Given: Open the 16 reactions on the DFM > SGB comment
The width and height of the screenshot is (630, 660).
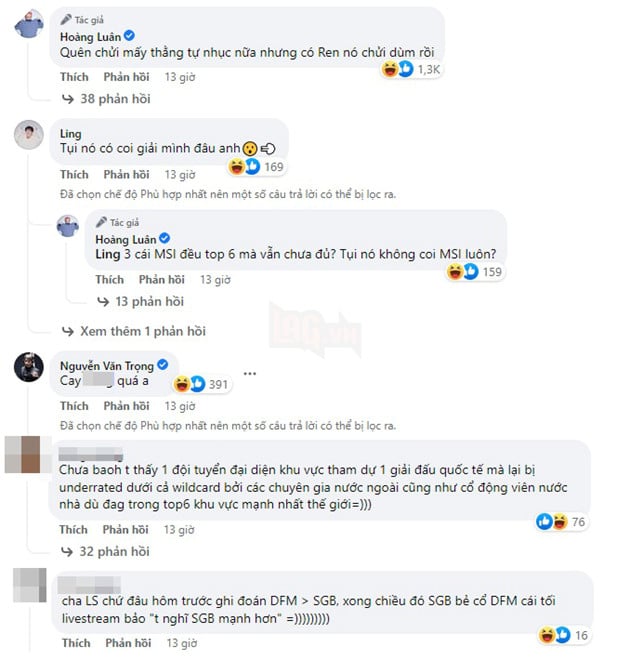Looking at the screenshot, I should click(564, 635).
